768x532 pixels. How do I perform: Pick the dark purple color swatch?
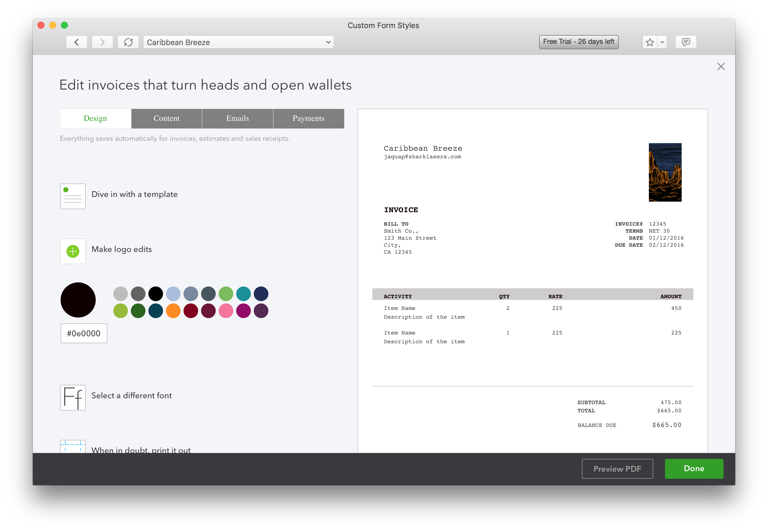click(x=261, y=311)
